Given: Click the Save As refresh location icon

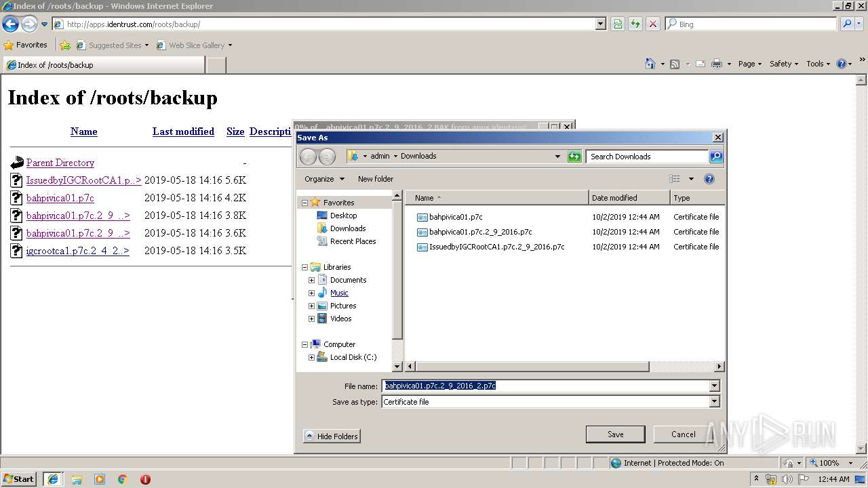Looking at the screenshot, I should tap(574, 157).
